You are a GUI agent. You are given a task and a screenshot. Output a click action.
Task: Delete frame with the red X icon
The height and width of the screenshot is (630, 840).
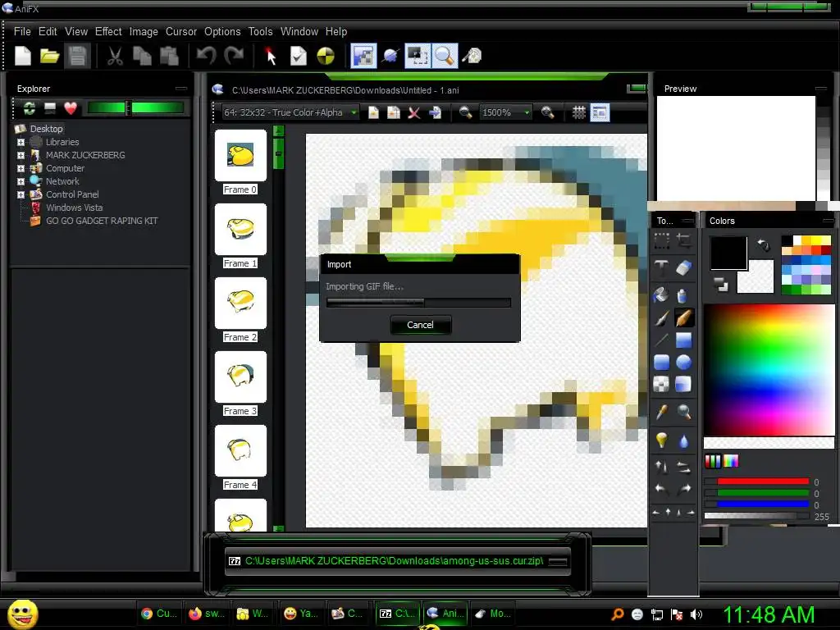coord(413,112)
